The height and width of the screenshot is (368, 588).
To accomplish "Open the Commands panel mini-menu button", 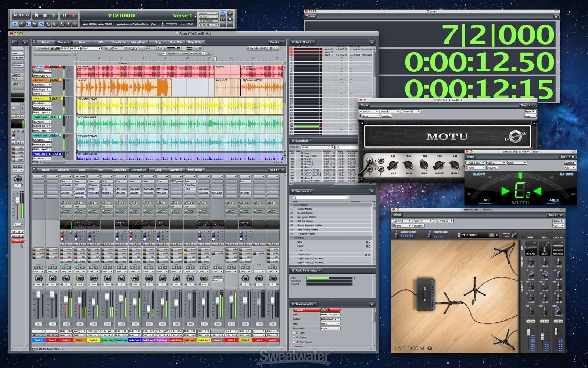I will coord(372,191).
